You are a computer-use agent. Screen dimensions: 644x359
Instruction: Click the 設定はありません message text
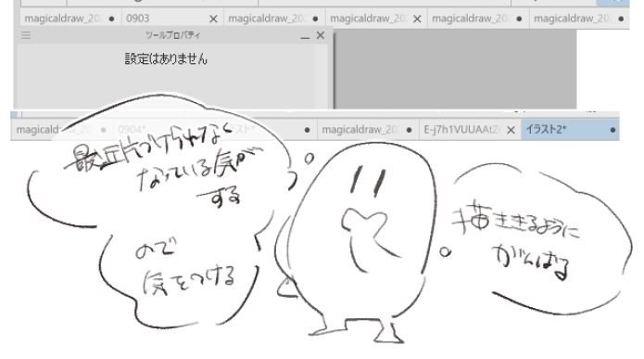[x=166, y=58]
